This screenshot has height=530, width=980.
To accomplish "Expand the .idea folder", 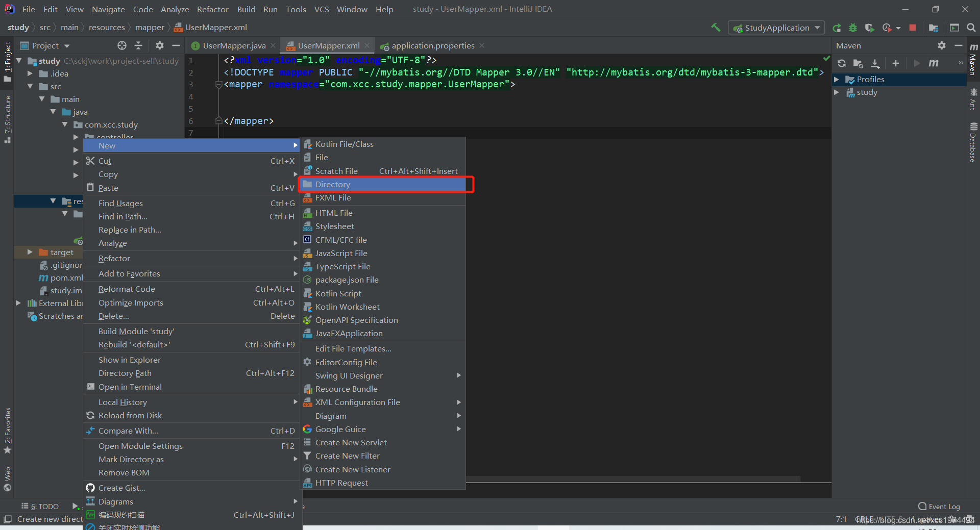I will click(x=30, y=73).
